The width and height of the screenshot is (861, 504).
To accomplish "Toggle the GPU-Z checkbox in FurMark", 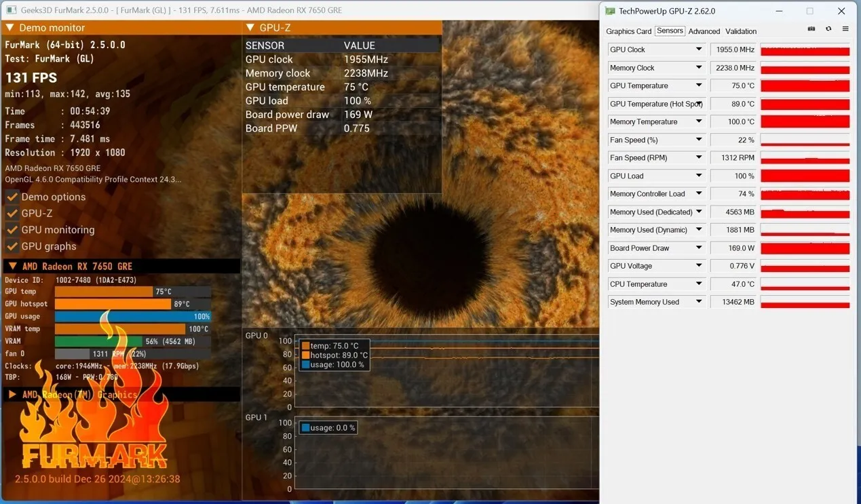I will click(12, 213).
